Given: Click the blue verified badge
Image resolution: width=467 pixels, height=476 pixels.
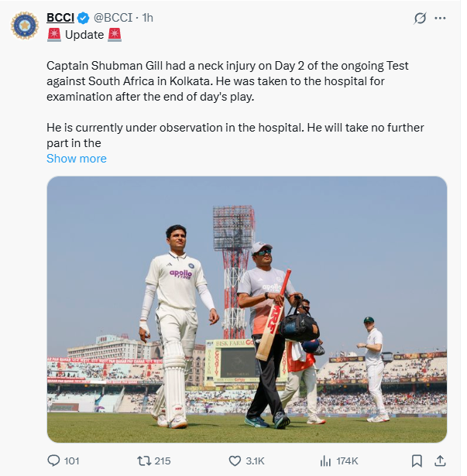Looking at the screenshot, I should (x=84, y=18).
